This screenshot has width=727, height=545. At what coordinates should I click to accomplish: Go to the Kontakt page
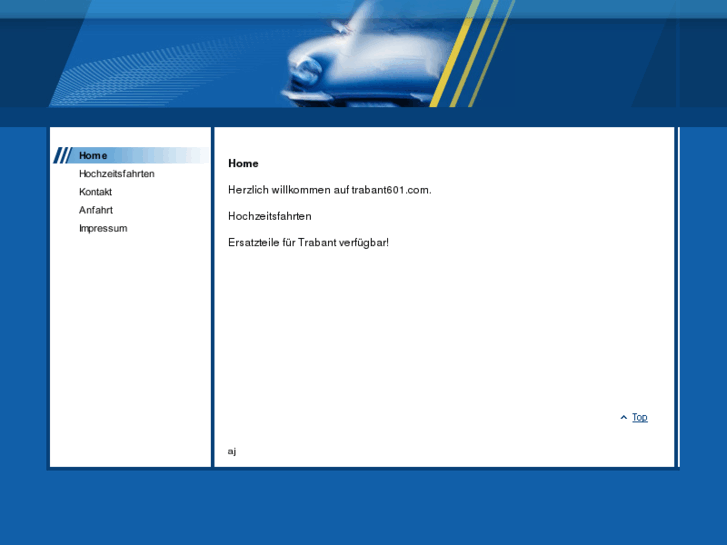pos(96,192)
